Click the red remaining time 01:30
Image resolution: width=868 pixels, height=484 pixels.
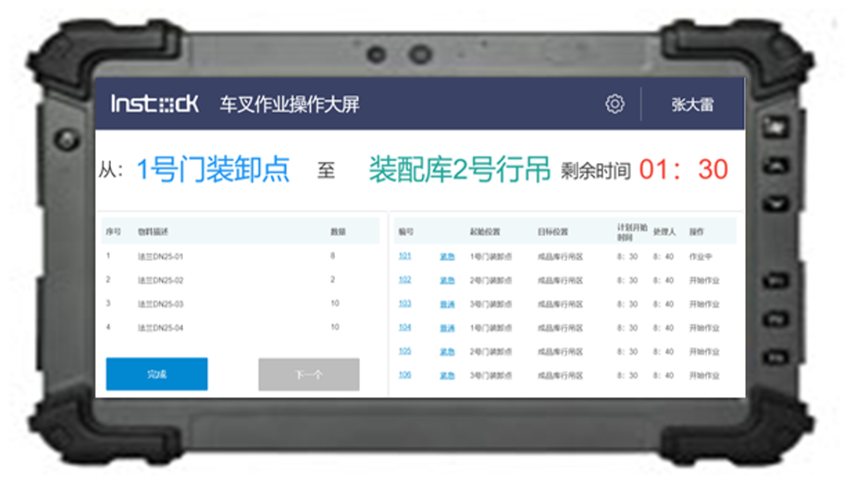[x=684, y=170]
